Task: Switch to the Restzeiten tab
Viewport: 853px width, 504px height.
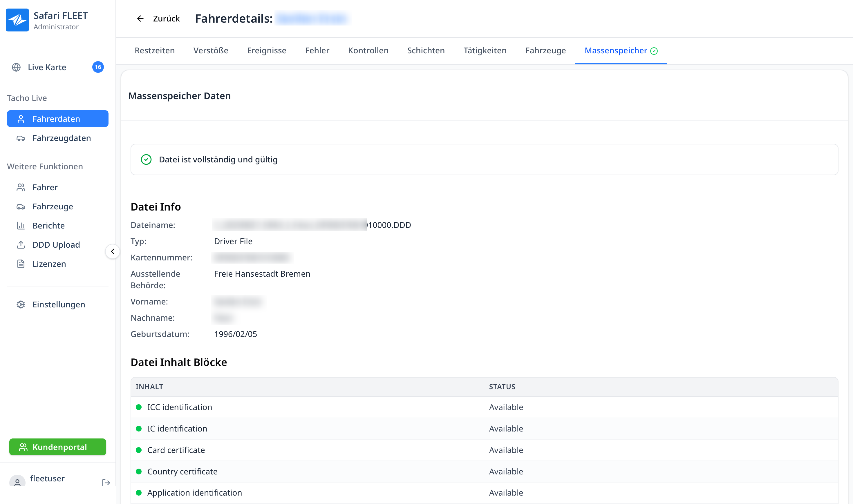Action: tap(155, 51)
